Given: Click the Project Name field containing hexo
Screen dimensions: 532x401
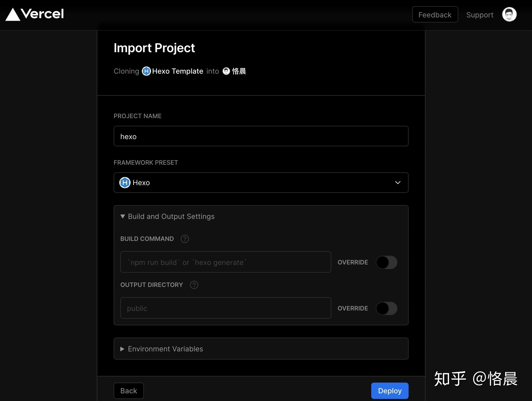Looking at the screenshot, I should coord(261,136).
